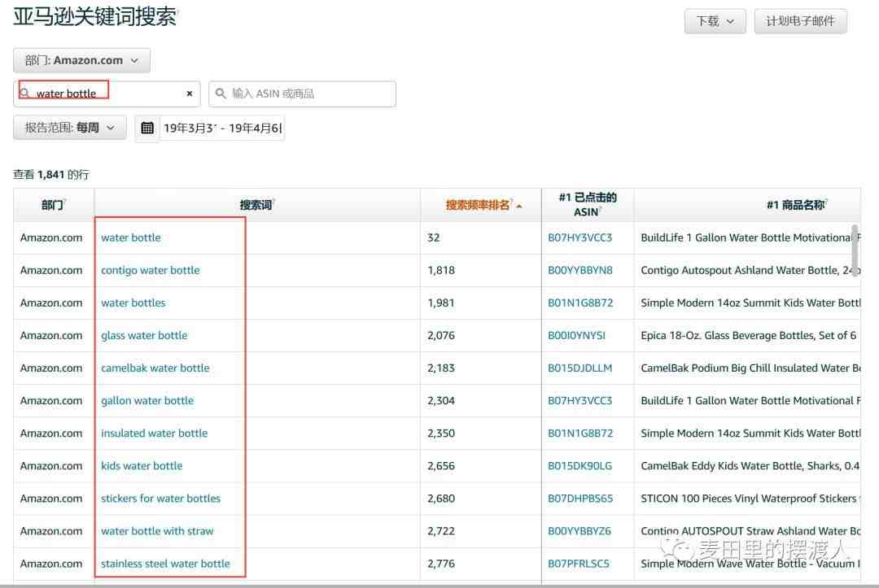Click the magnifier in ASIN search box
This screenshot has width=879, height=588.
pos(221,94)
